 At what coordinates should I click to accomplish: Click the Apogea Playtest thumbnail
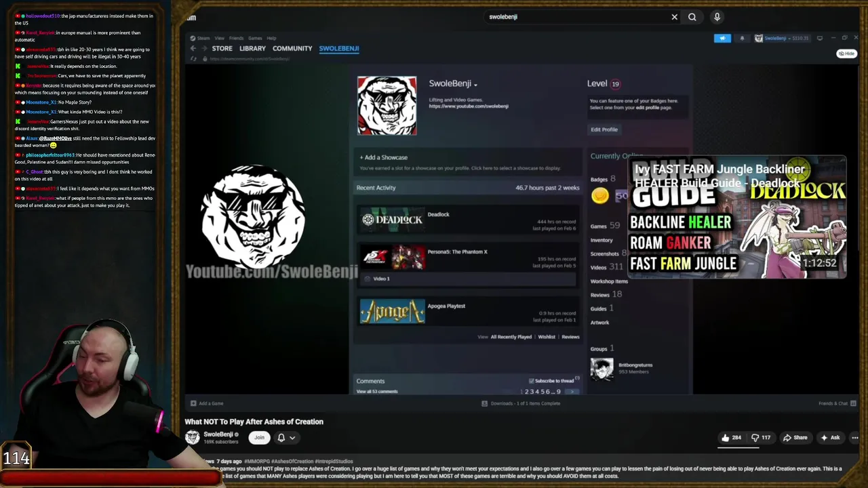click(x=392, y=311)
